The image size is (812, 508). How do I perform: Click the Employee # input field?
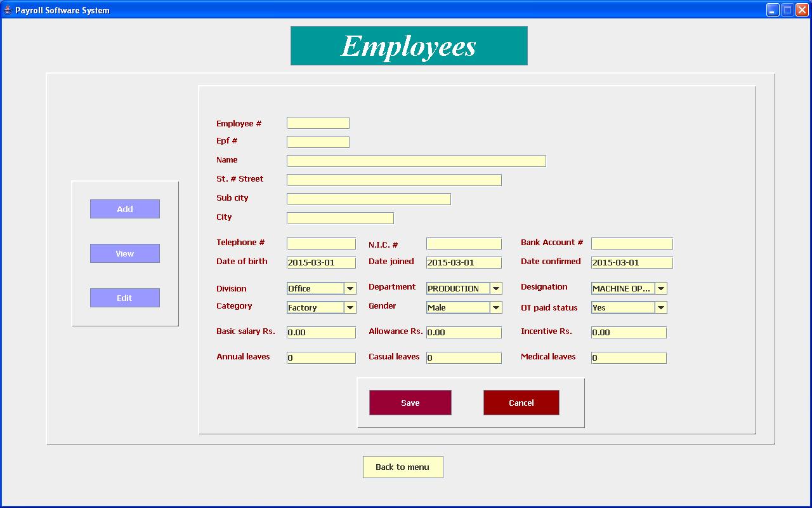317,123
